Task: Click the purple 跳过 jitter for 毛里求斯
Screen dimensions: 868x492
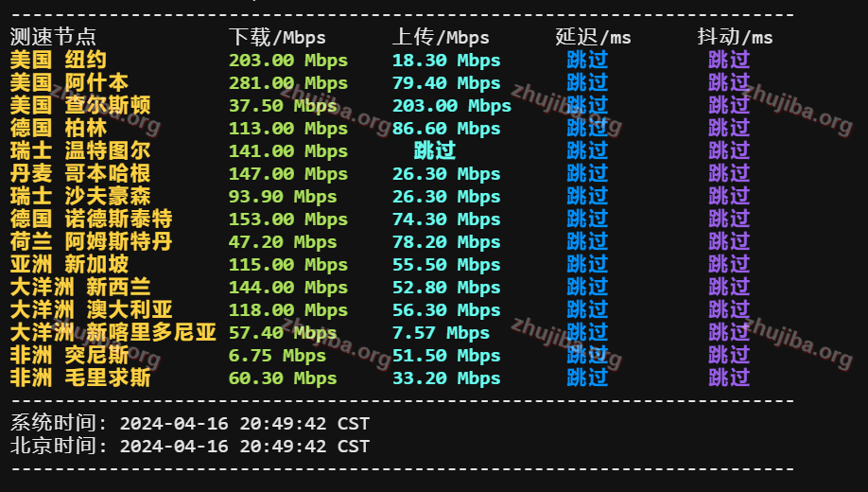Action: [729, 378]
